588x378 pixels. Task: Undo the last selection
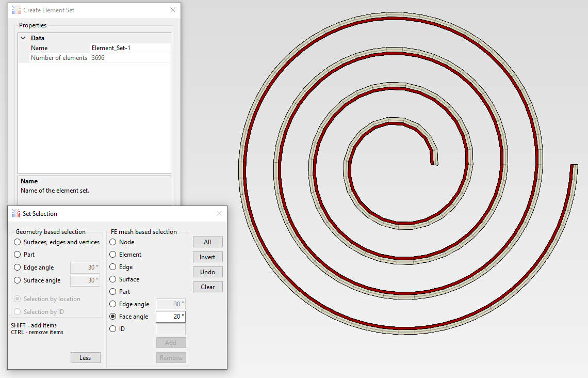[x=208, y=272]
